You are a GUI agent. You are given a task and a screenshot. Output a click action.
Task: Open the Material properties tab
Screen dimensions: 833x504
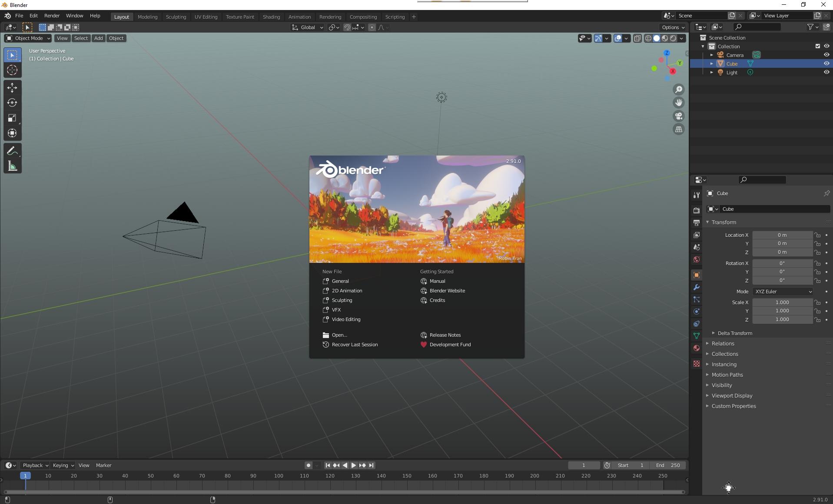(x=696, y=348)
